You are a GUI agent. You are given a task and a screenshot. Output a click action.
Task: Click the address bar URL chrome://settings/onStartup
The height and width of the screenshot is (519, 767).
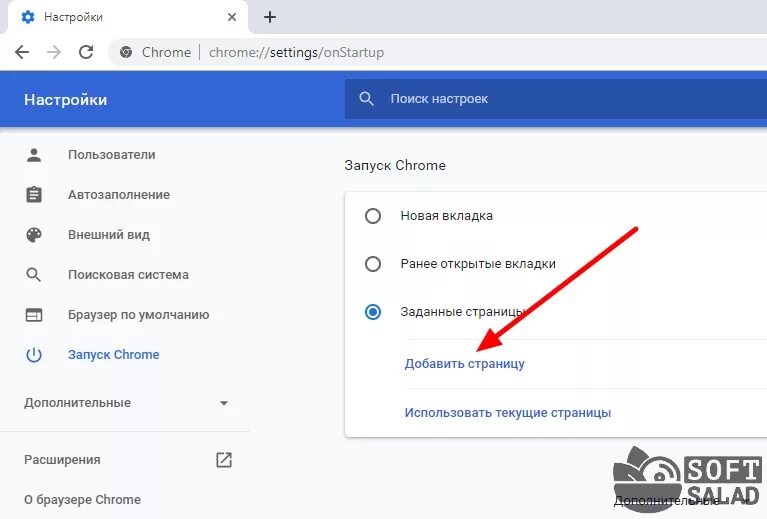point(296,52)
